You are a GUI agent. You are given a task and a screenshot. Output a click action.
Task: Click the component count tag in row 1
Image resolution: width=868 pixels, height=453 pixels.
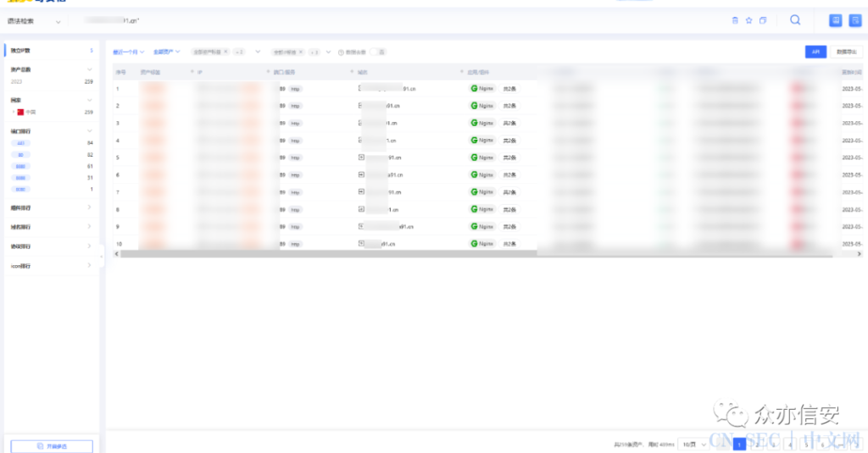(x=509, y=89)
